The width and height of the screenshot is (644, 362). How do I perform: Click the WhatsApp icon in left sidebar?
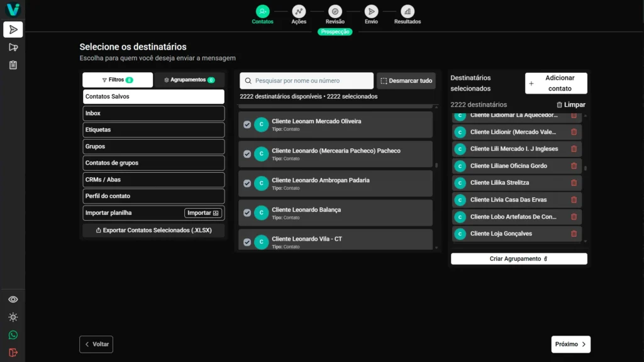coord(13,335)
